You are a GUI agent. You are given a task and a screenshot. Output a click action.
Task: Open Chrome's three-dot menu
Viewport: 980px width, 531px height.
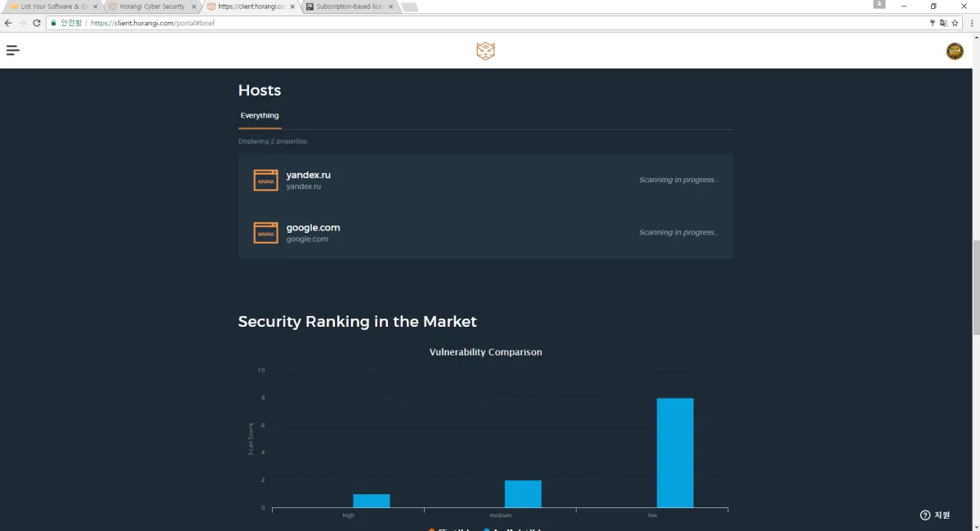pos(970,23)
